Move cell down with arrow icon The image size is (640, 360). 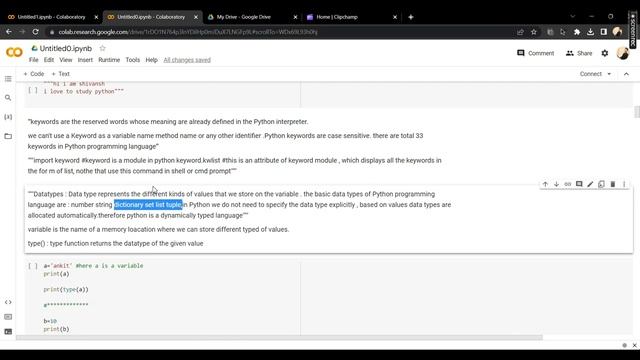point(556,184)
